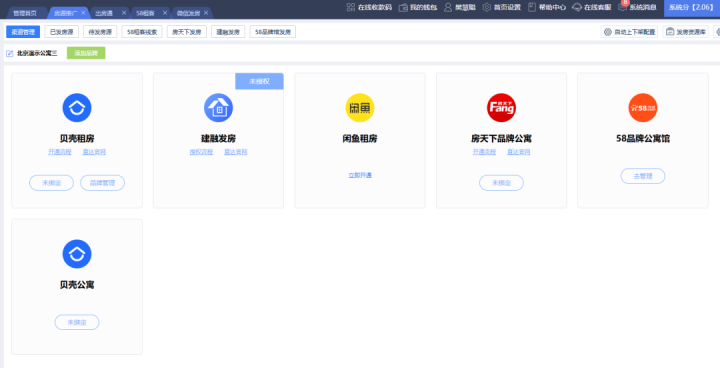Open 直达官网 link for 贝壳租房
Screen dimensions: 720x368
pos(94,152)
